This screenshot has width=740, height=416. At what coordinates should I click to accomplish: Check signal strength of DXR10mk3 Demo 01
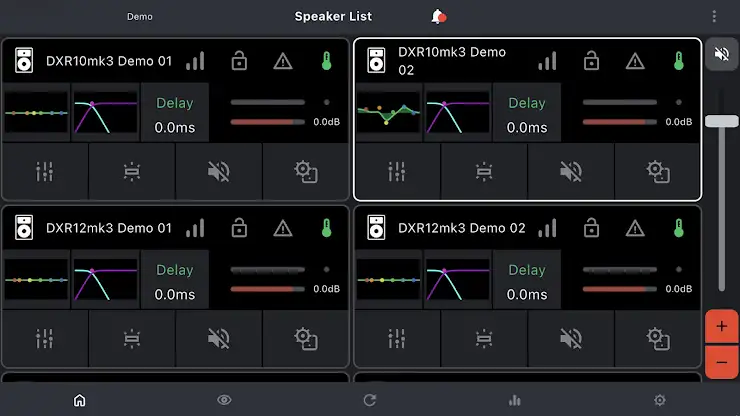click(195, 61)
